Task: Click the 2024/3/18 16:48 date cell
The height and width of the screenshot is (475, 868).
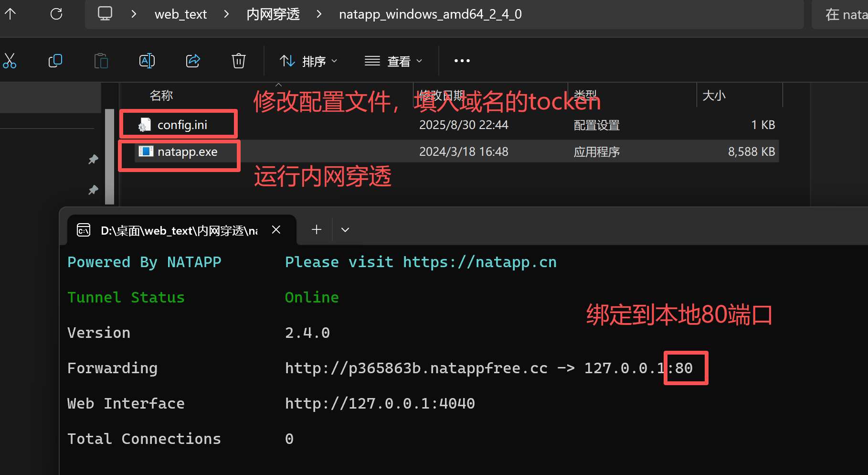Action: 464,151
